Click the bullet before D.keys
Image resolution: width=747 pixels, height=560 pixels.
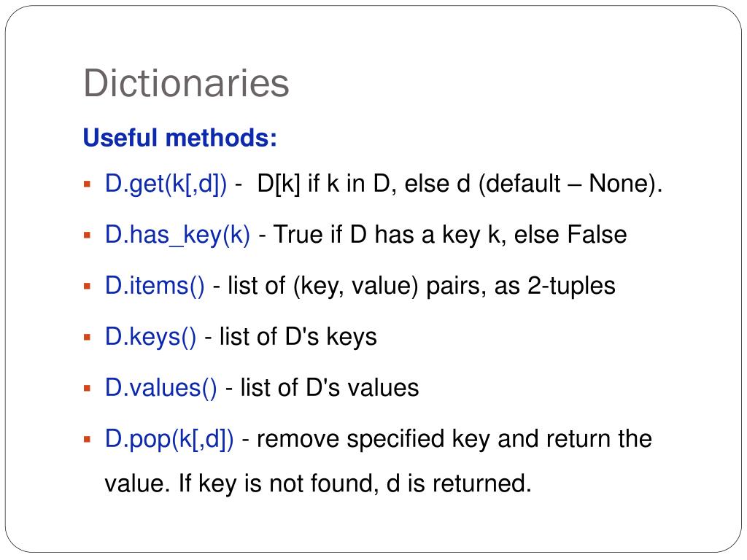click(87, 338)
